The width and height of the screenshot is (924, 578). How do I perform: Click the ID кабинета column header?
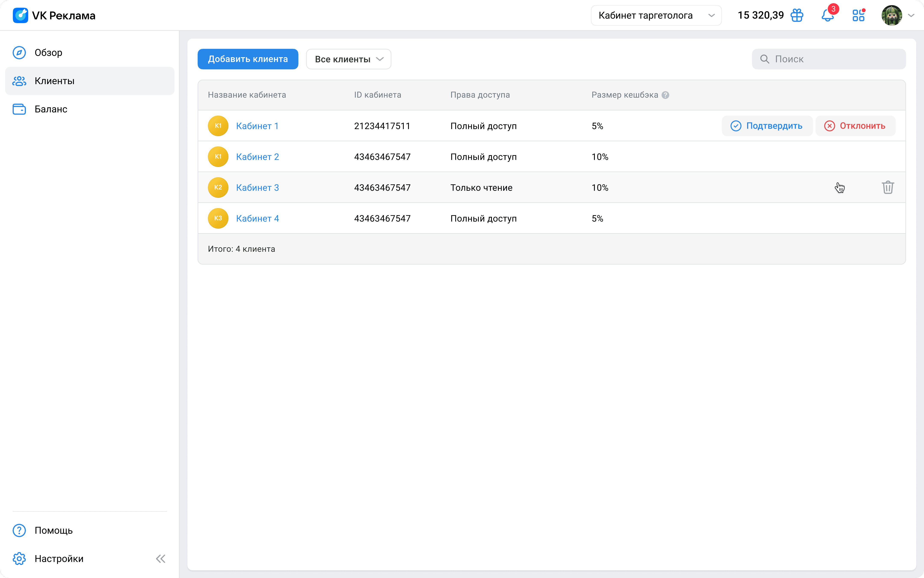click(377, 95)
